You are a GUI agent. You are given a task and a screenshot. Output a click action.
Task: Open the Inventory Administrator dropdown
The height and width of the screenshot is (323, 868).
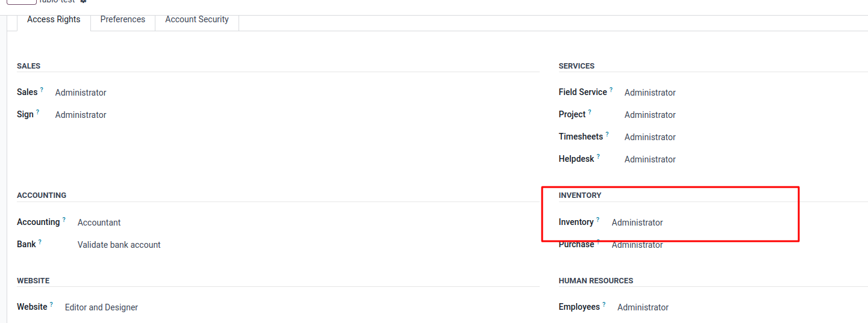coord(637,223)
